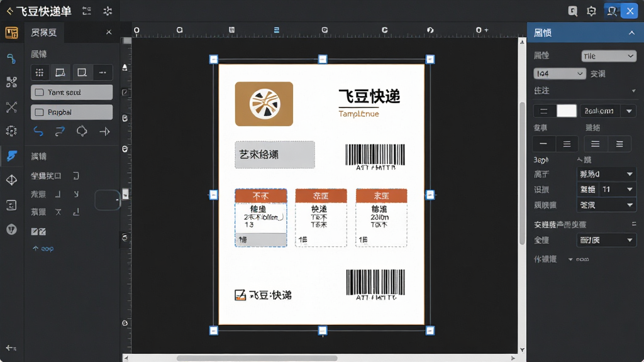Select the "TamplEnue" subtitle on the label
Viewport: 644px width, 362px height.
358,114
